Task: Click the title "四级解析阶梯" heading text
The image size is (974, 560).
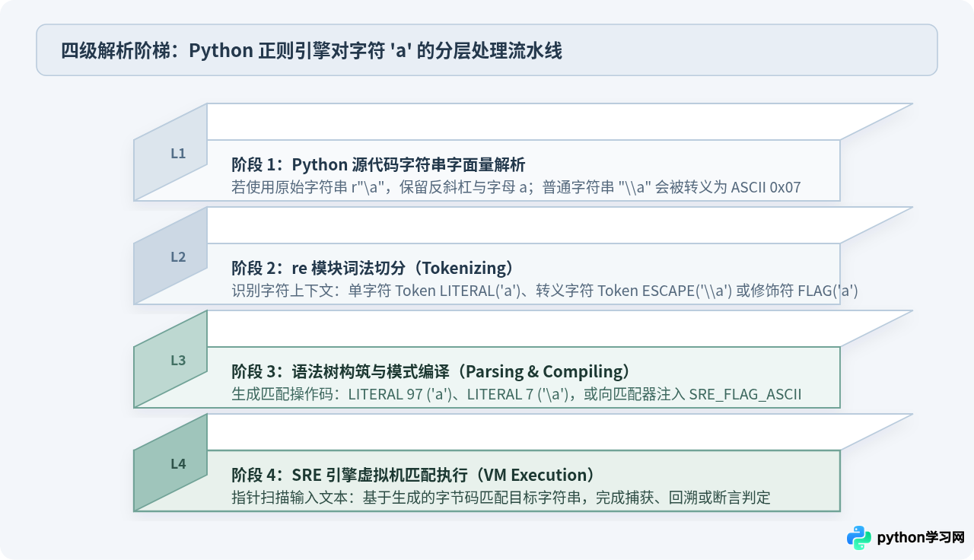Action: [311, 50]
